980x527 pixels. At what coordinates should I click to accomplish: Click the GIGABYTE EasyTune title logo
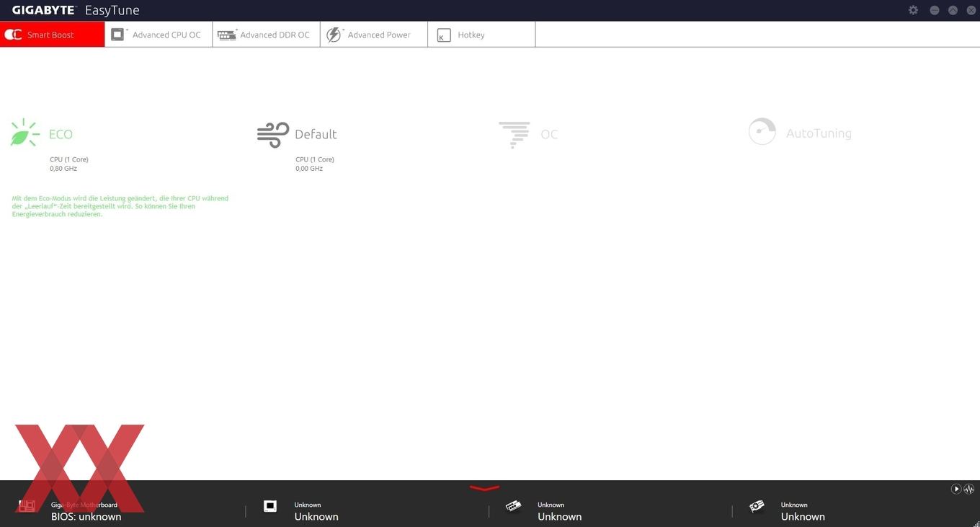(x=76, y=10)
